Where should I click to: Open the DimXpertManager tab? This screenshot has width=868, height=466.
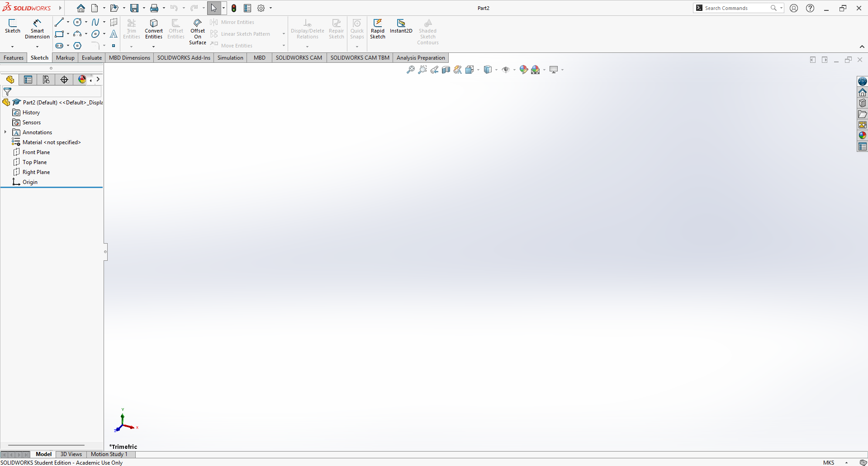64,80
